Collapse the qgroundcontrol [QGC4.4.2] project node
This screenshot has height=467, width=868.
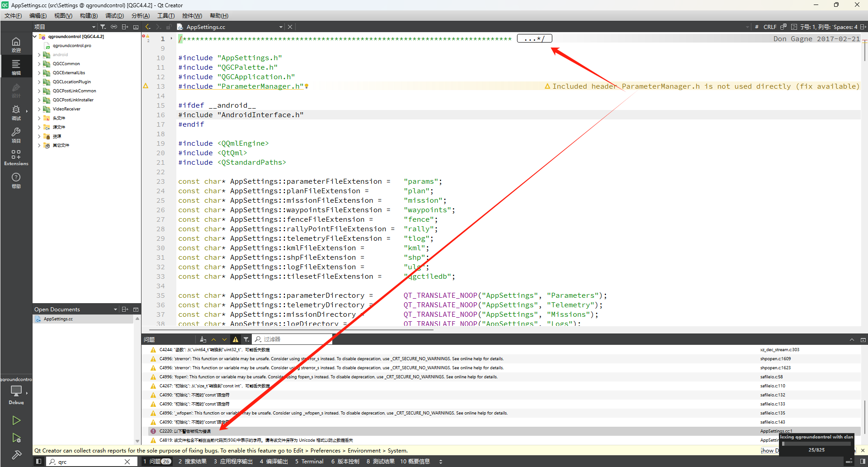point(35,37)
